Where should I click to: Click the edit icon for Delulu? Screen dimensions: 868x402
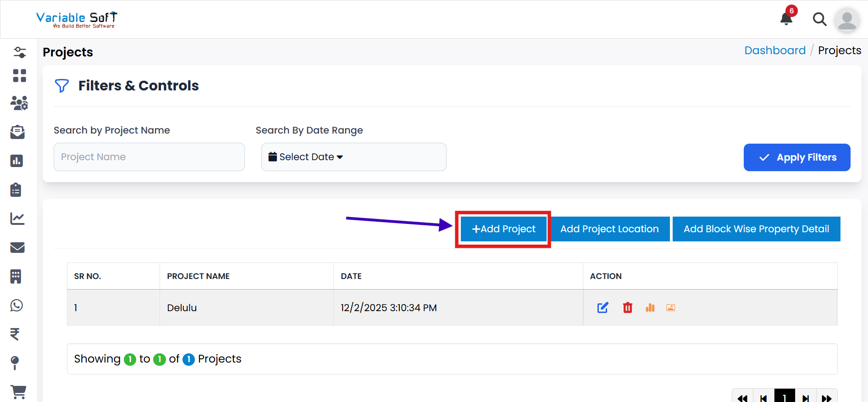(603, 307)
